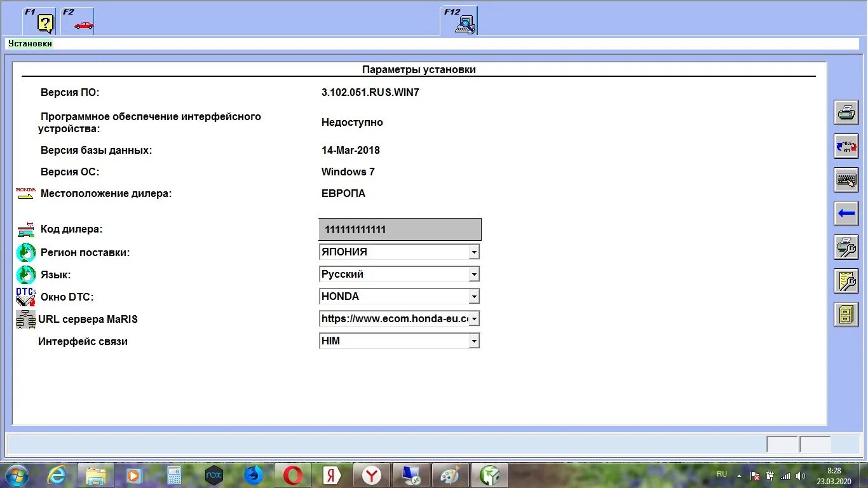
Task: Go back with blue arrow button
Action: pyautogui.click(x=846, y=213)
